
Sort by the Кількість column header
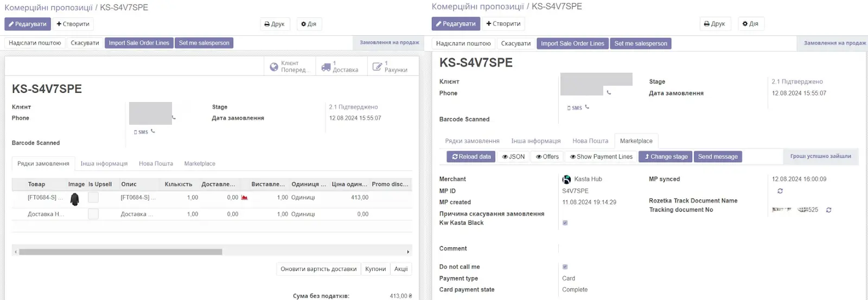(x=178, y=184)
